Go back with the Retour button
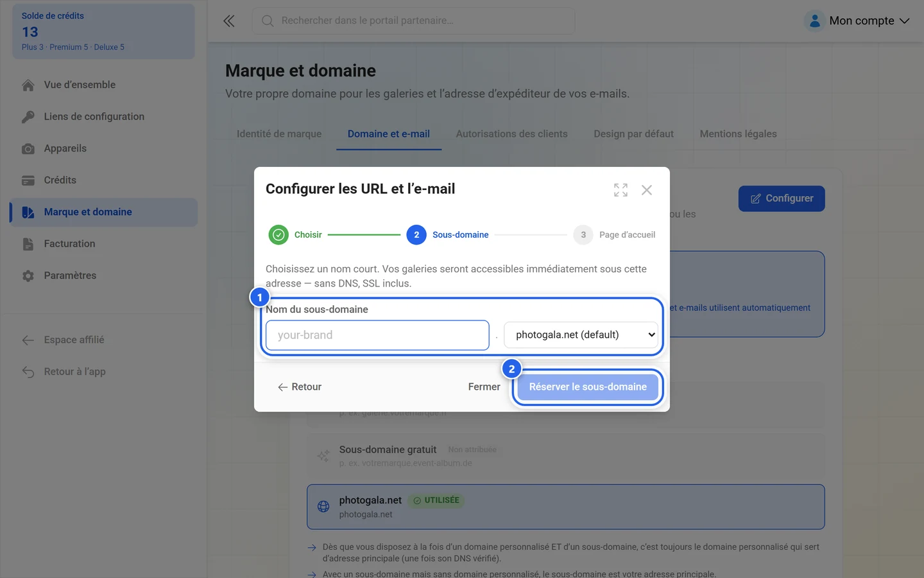This screenshot has width=924, height=578. click(x=300, y=387)
